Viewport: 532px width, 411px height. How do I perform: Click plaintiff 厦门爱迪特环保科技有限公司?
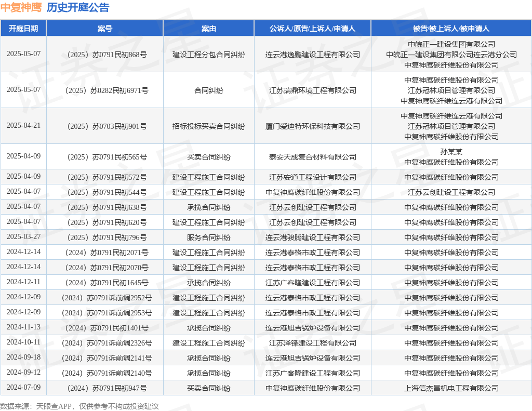click(312, 127)
